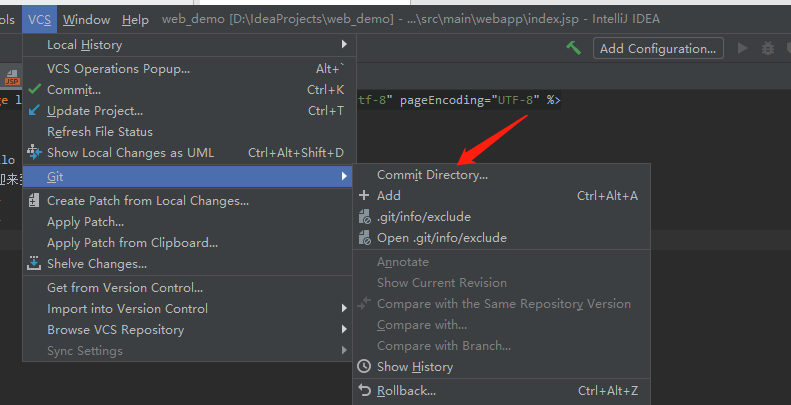This screenshot has height=405, width=791.
Task: Expand Browse VCS Repository arrow
Action: pyautogui.click(x=344, y=329)
